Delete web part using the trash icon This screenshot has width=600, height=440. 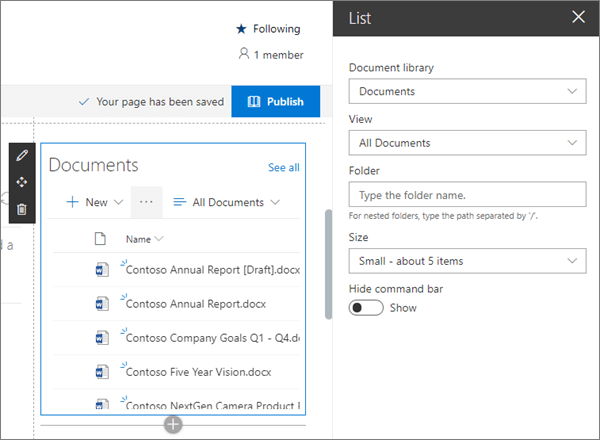point(22,209)
